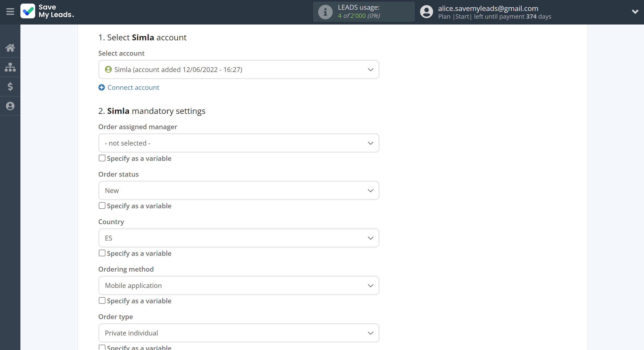The image size is (644, 350).
Task: Click the LEADS usage info icon
Action: click(325, 12)
